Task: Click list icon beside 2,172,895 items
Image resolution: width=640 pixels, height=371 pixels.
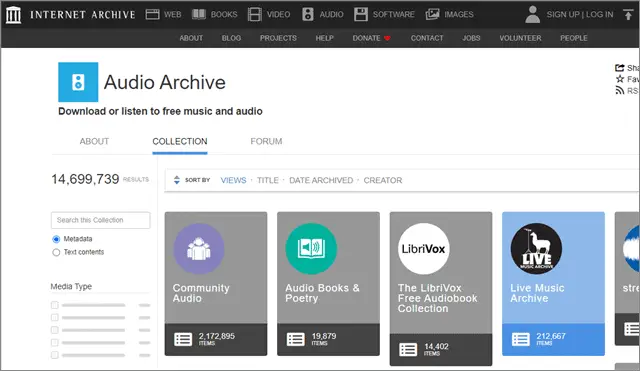Action: pos(183,339)
